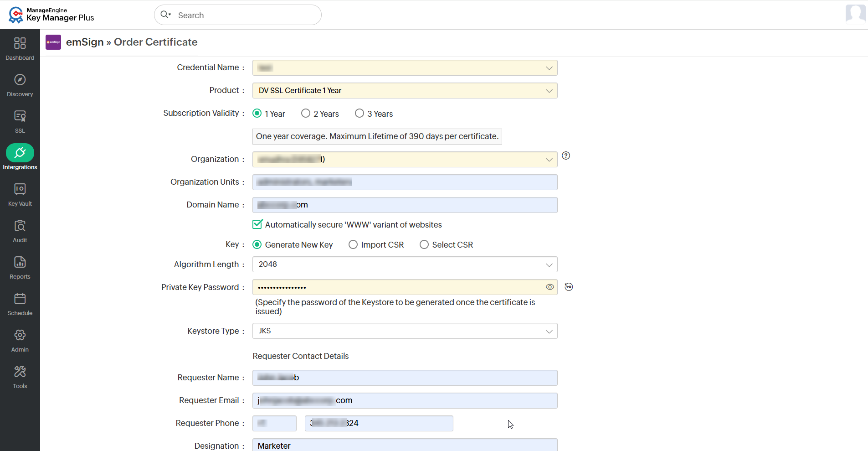Click the Requester Name field

click(405, 378)
